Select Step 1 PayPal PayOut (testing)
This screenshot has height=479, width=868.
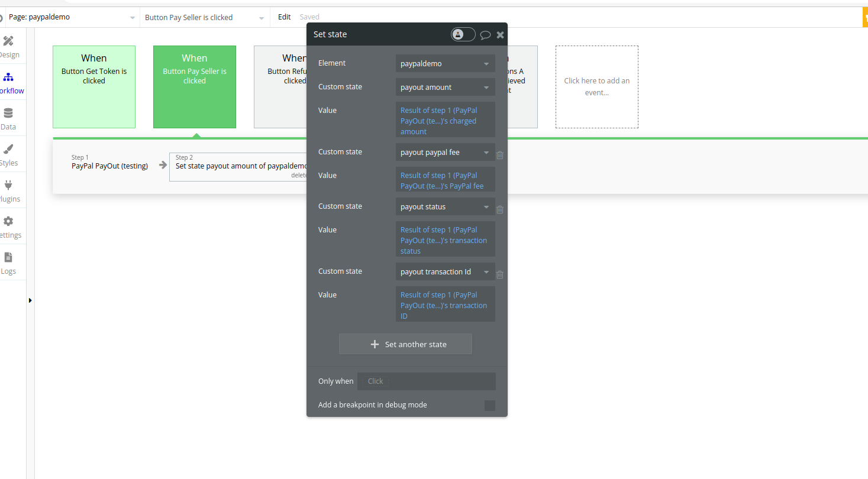[x=109, y=162]
